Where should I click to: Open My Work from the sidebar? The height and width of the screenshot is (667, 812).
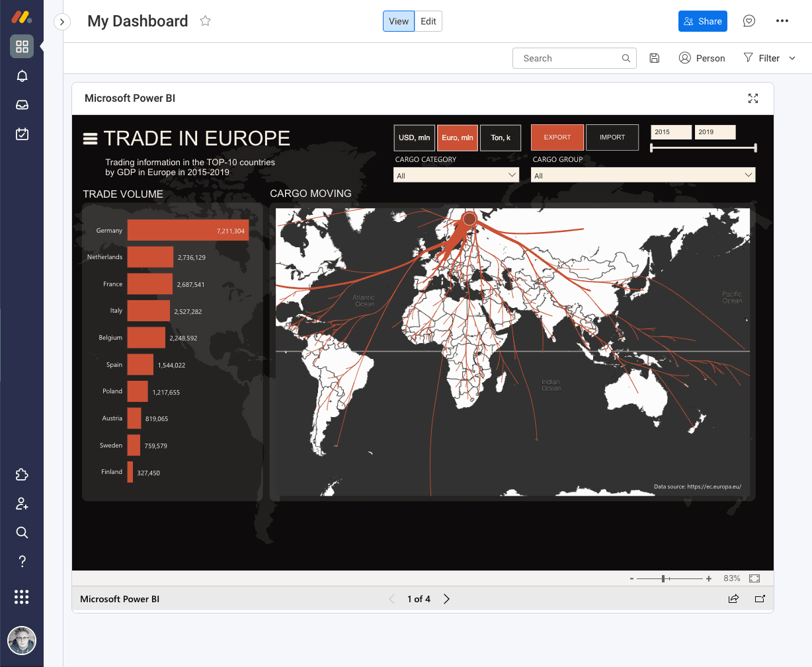coord(22,134)
